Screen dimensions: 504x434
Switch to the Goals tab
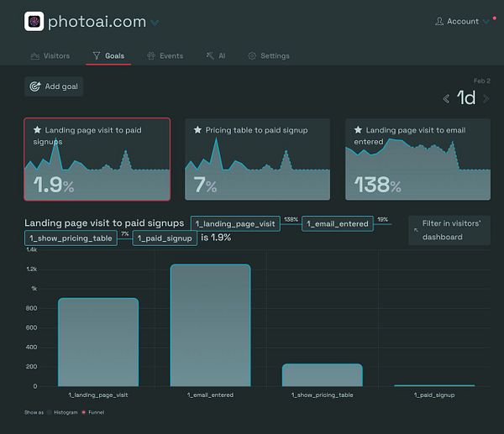click(108, 56)
